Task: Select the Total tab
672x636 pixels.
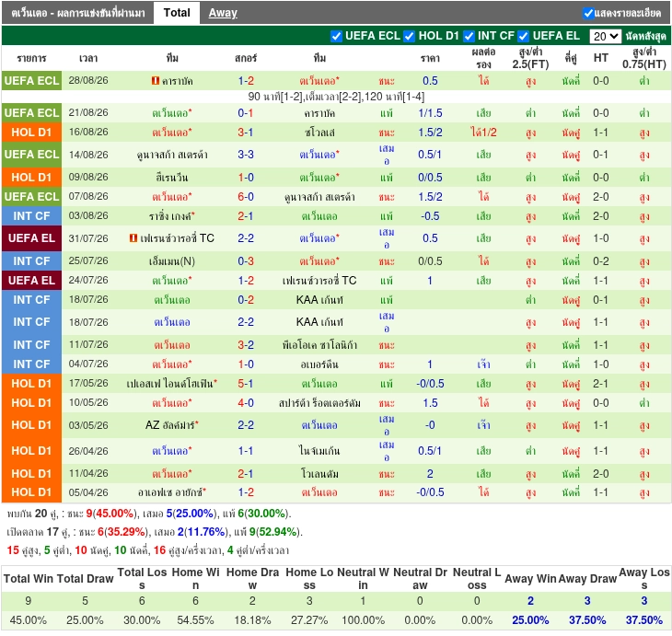Action: 177,13
